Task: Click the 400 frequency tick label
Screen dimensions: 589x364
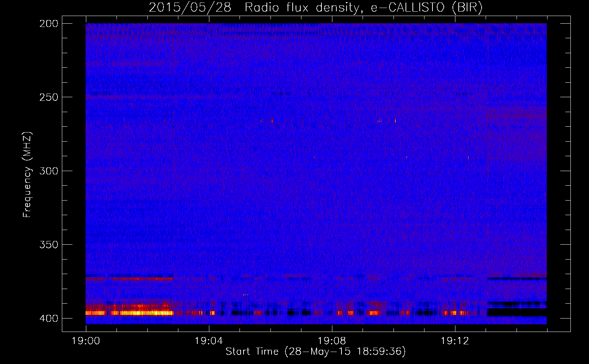Action: [x=49, y=318]
